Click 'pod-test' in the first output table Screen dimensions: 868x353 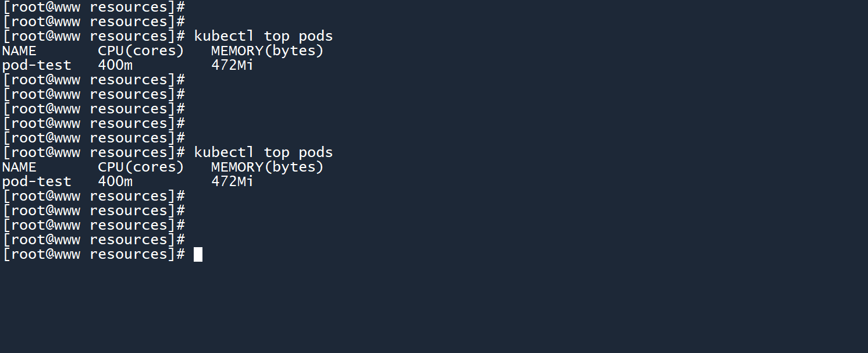[37, 65]
